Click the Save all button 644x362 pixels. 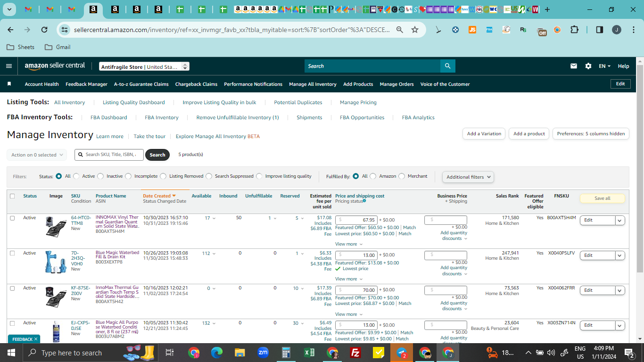point(602,198)
